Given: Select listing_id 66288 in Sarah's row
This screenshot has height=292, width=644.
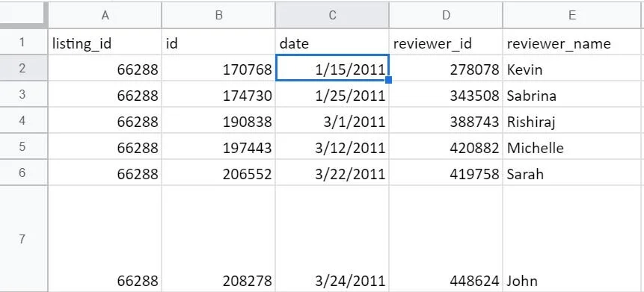Looking at the screenshot, I should [x=105, y=173].
